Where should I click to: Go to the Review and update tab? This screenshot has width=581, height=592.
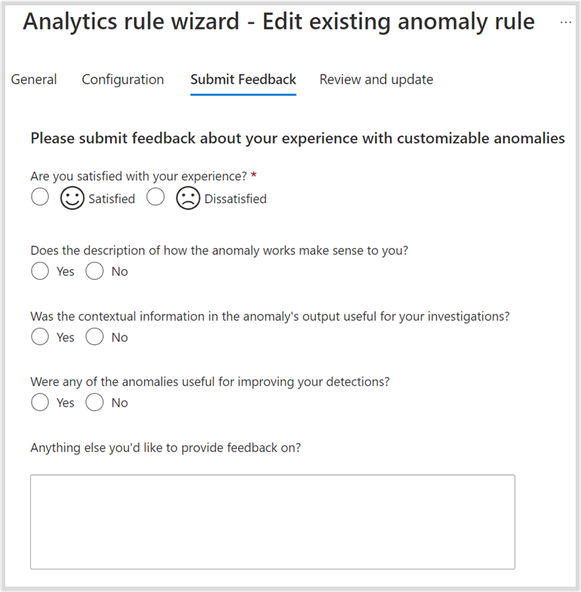coord(376,80)
